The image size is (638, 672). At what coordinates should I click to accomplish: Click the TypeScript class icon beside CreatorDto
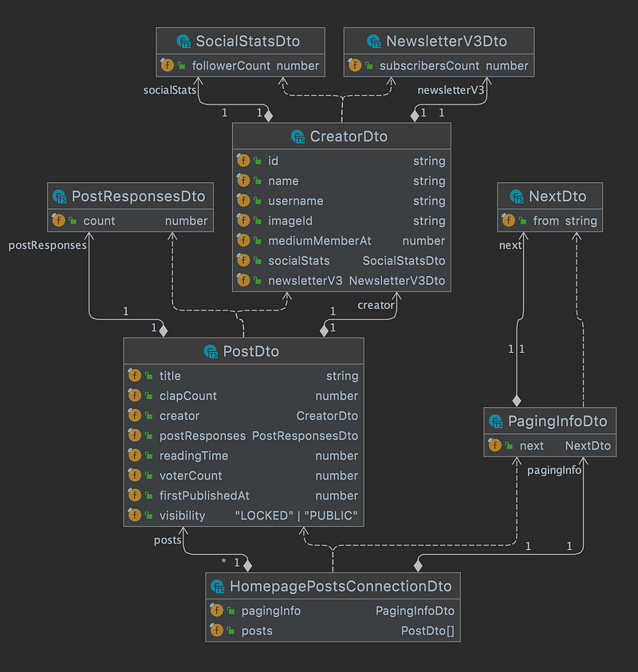pyautogui.click(x=297, y=136)
